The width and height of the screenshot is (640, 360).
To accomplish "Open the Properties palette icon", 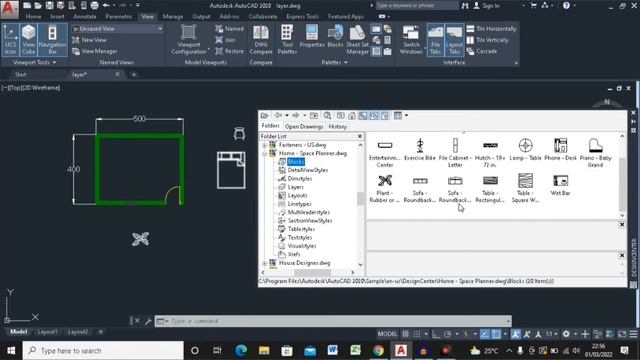I will 312,37.
